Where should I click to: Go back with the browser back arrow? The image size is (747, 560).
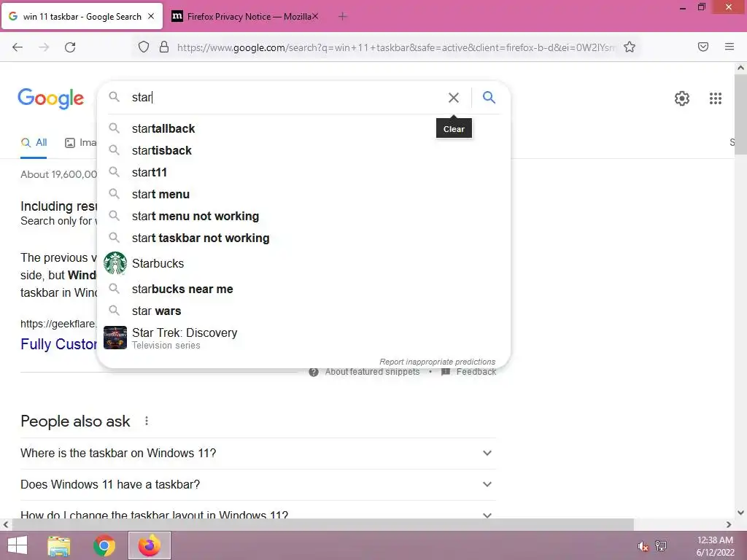pos(18,47)
